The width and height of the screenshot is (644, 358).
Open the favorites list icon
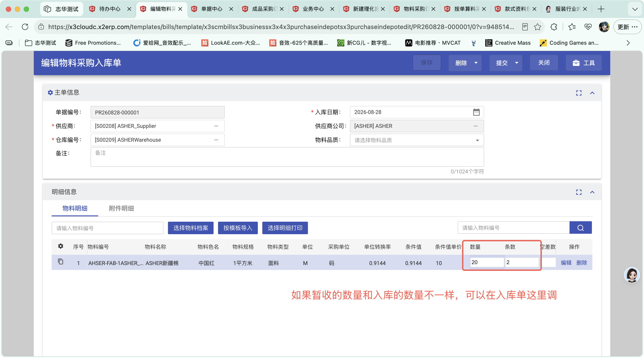[x=572, y=27]
